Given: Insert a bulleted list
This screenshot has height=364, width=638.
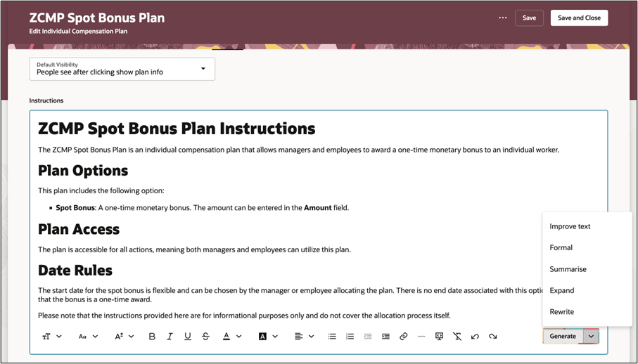Looking at the screenshot, I should click(332, 337).
